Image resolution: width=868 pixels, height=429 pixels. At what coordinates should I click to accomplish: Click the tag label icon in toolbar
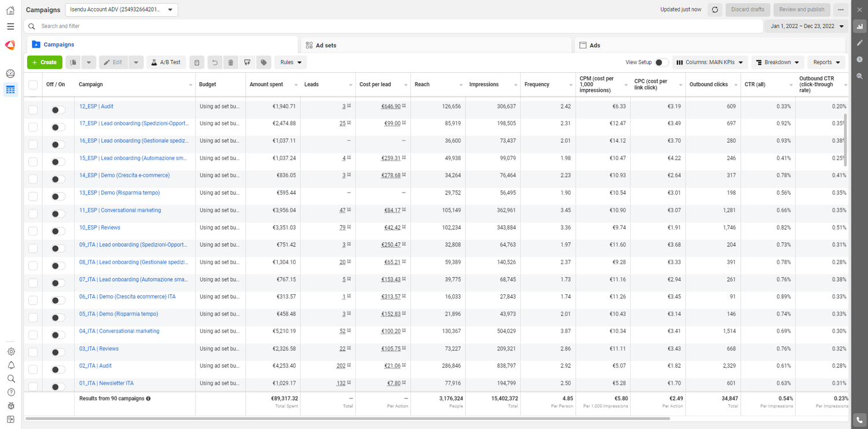pos(264,62)
